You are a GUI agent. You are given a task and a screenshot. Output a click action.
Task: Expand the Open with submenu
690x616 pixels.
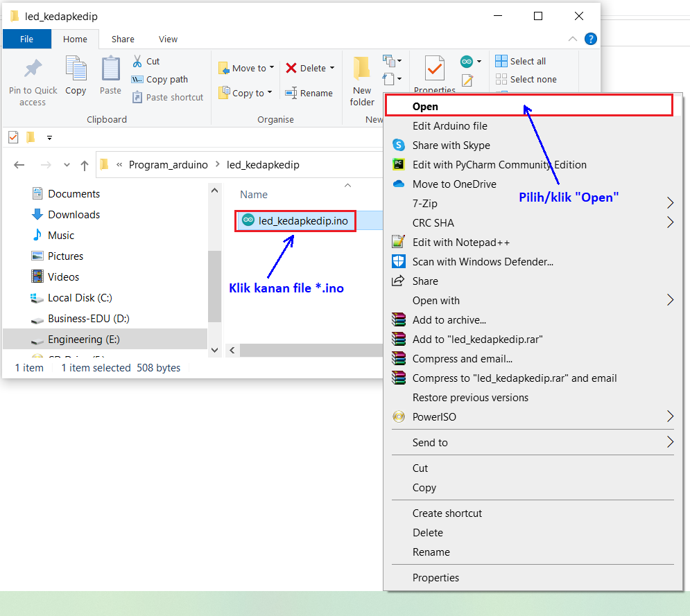pyautogui.click(x=533, y=301)
